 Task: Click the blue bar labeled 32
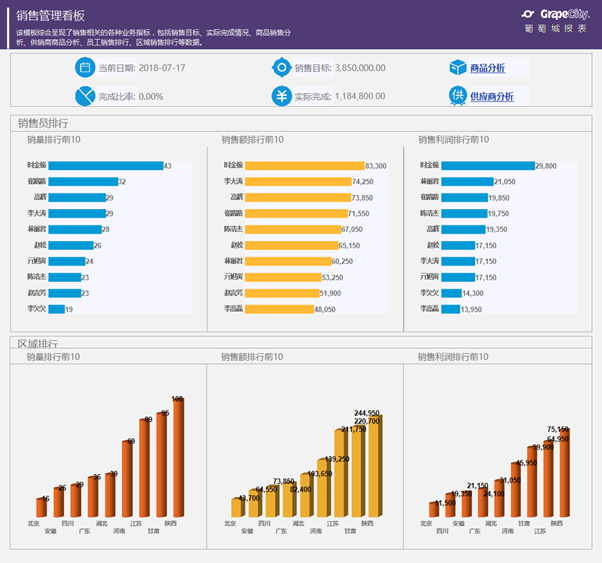point(83,182)
